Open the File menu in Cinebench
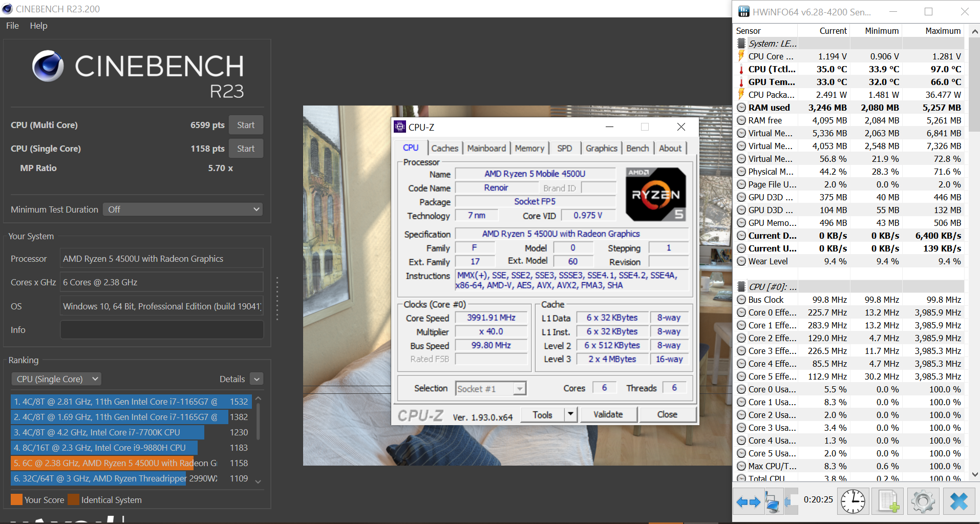The width and height of the screenshot is (980, 524). pos(12,26)
